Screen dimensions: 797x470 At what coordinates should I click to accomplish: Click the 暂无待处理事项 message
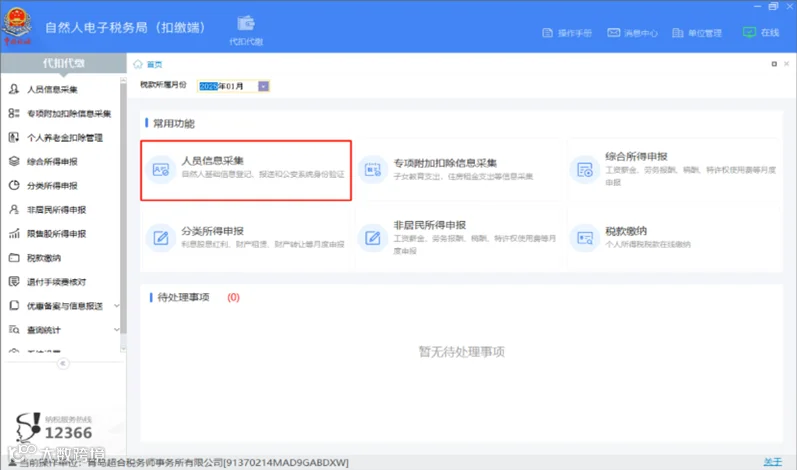(462, 352)
